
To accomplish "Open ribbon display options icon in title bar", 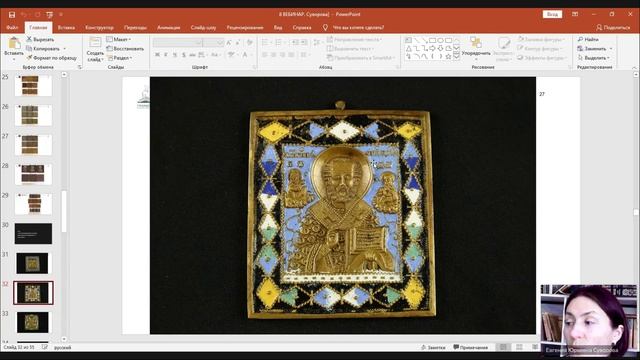I will (575, 14).
